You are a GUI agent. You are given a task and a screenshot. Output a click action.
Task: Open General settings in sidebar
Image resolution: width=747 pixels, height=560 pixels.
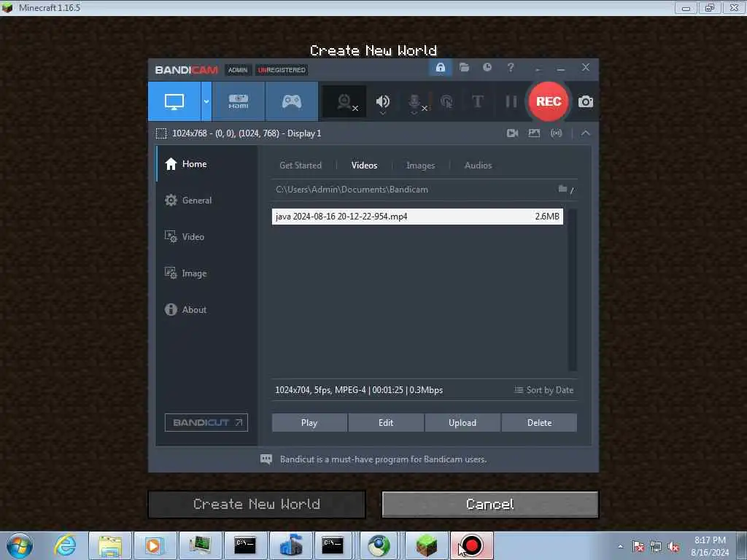[x=206, y=201]
